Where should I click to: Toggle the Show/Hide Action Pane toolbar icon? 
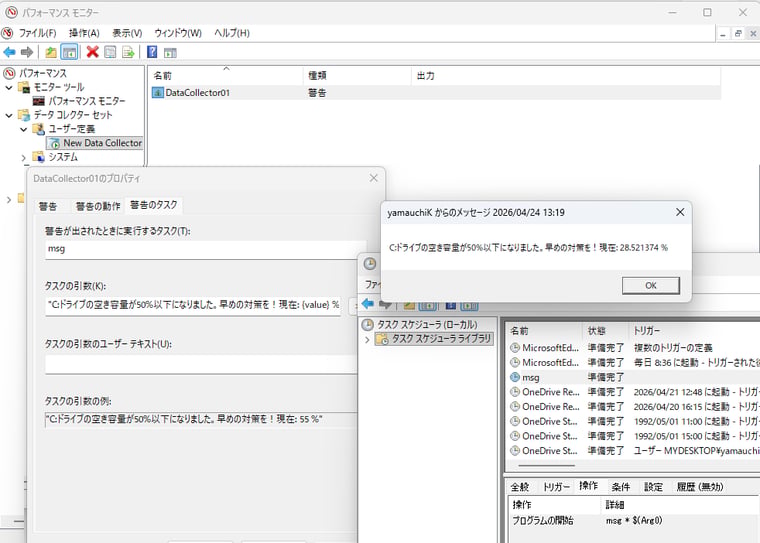tap(170, 52)
